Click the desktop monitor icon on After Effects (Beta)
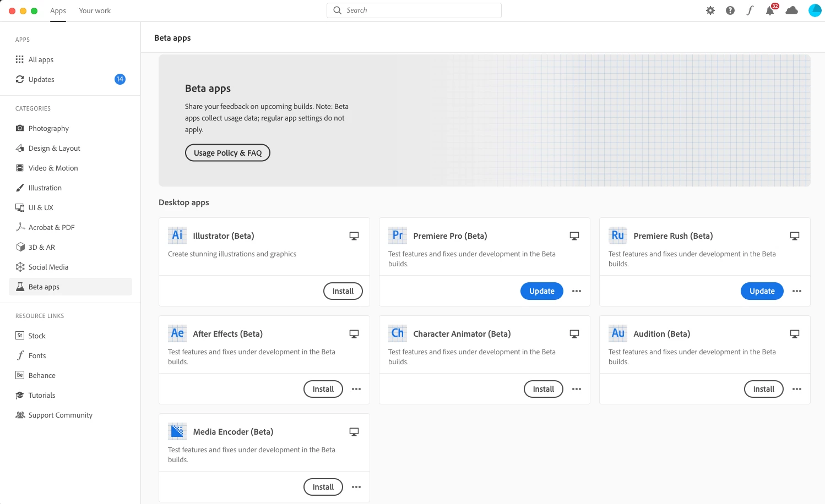This screenshot has height=504, width=825. 354,334
